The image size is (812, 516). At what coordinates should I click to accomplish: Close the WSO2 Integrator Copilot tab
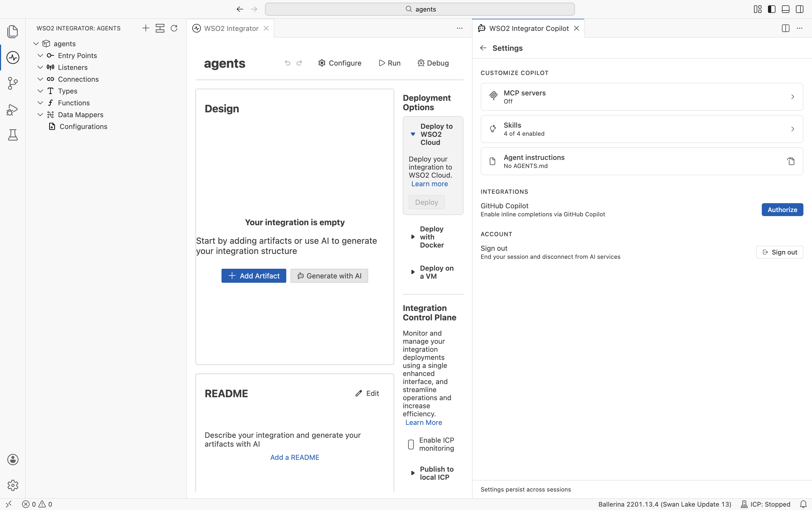pos(577,28)
